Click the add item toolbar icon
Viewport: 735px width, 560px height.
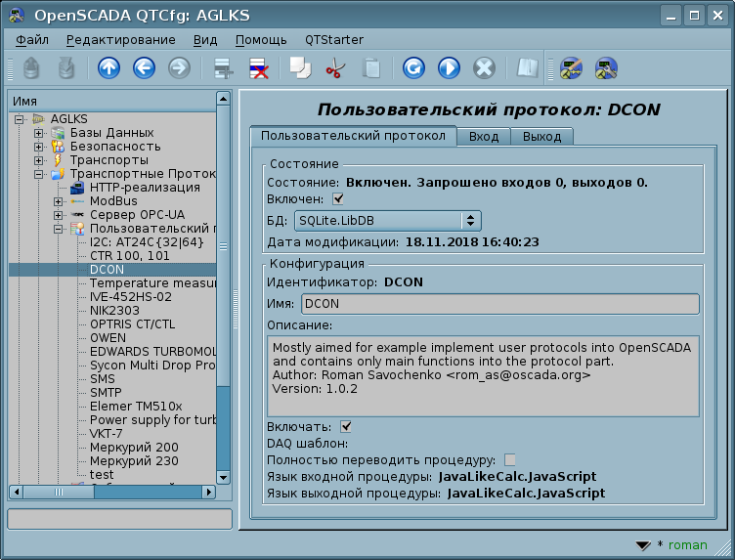point(225,68)
